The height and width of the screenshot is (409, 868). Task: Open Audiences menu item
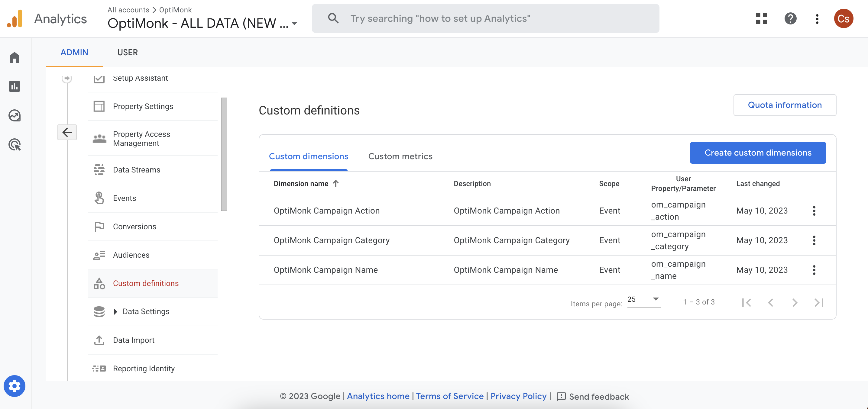point(153,255)
